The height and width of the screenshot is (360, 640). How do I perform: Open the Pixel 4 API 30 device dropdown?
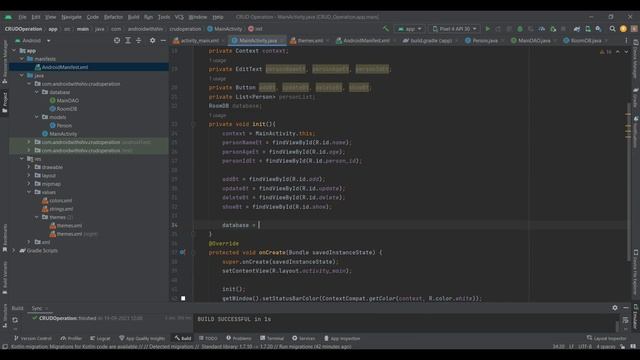pos(454,29)
